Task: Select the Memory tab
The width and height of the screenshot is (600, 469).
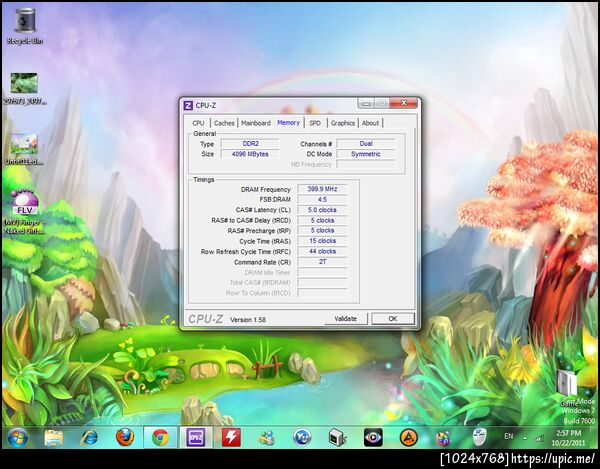Action: click(289, 123)
